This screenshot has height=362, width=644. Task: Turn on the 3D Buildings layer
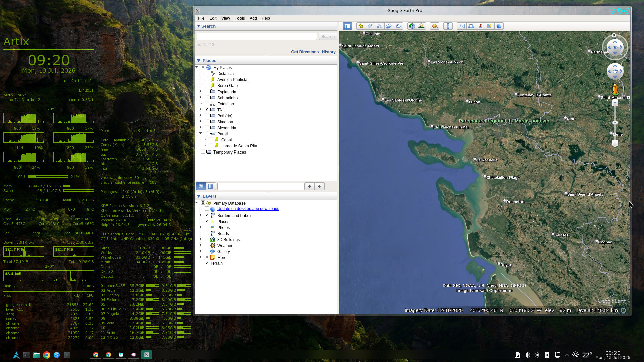tap(207, 239)
